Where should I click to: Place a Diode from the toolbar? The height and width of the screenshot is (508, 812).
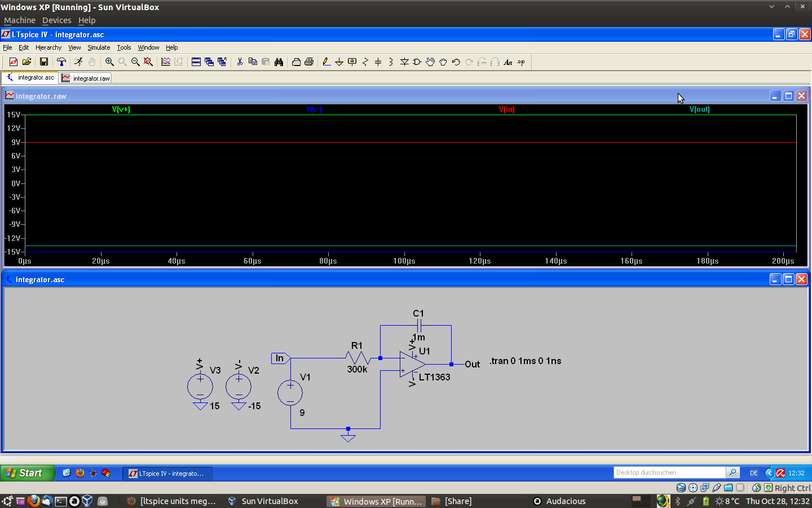[404, 62]
